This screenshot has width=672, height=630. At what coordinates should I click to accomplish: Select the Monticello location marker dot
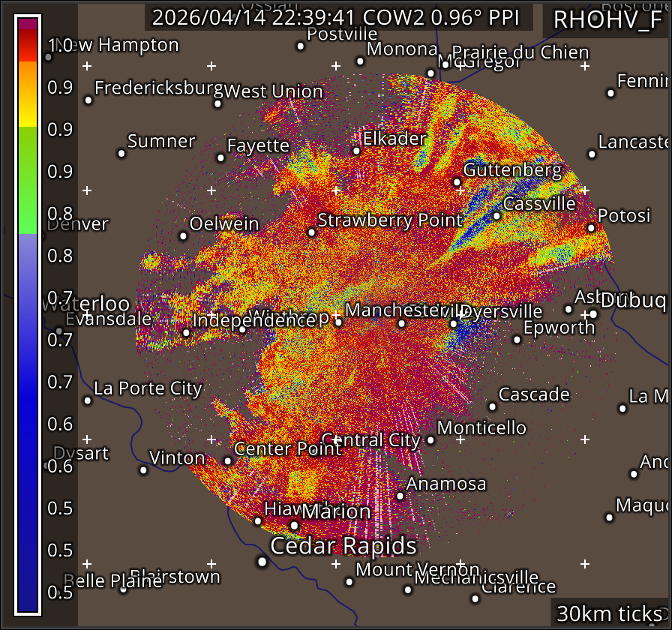pyautogui.click(x=430, y=440)
